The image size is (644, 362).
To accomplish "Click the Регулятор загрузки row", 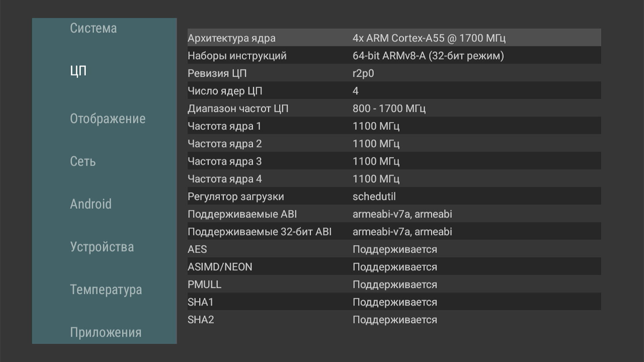I will [394, 197].
